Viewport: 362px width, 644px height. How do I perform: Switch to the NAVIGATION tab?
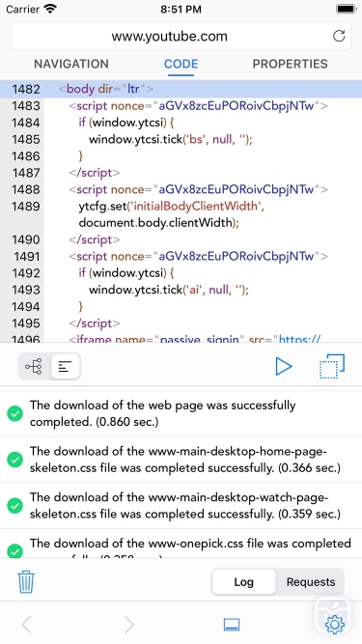tap(71, 64)
